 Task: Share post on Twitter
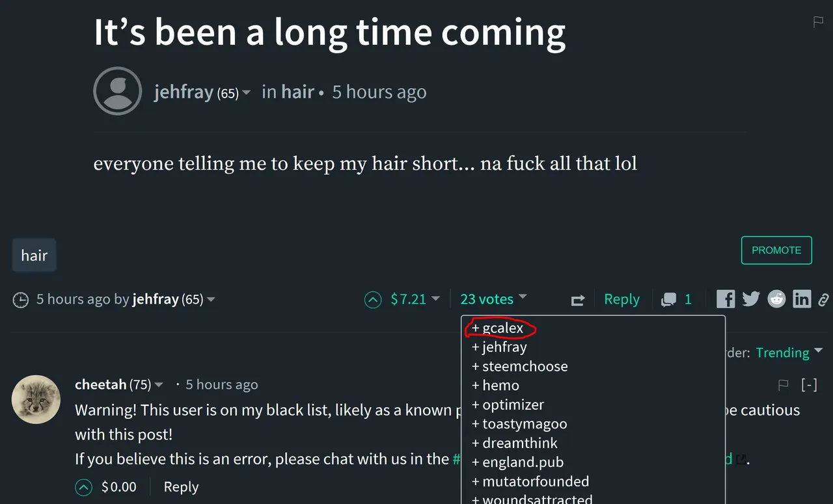click(751, 299)
